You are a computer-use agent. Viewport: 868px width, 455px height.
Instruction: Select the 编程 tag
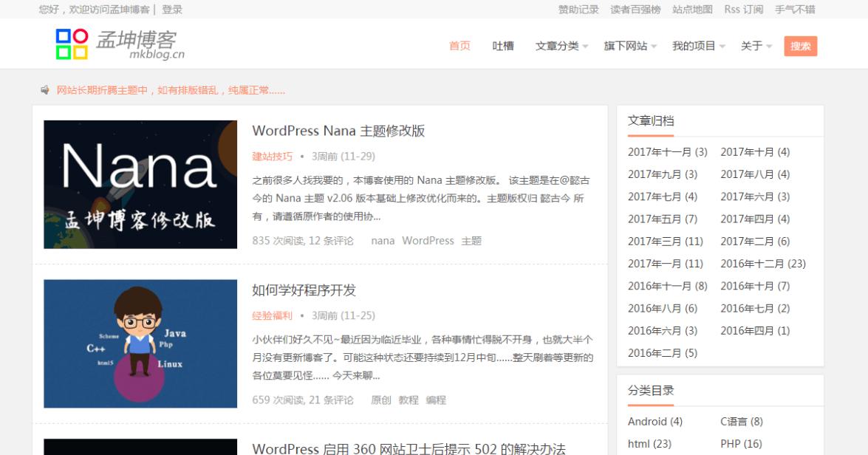[x=436, y=400]
